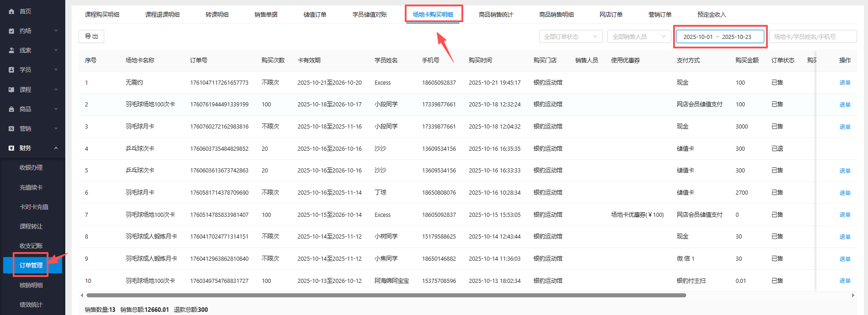Click the 财务 icon in the sidebar

[11, 148]
